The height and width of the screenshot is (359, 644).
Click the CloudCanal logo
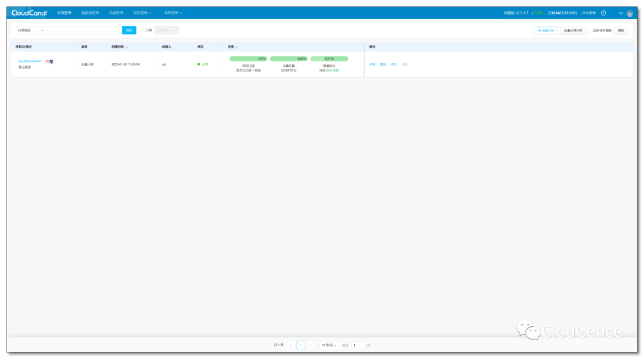pyautogui.click(x=29, y=13)
